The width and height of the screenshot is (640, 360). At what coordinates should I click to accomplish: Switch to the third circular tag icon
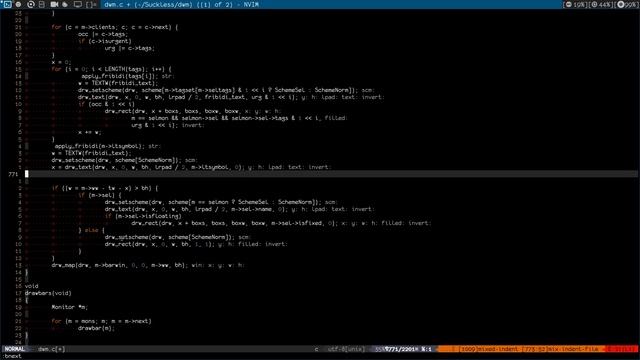pyautogui.click(x=31, y=4)
